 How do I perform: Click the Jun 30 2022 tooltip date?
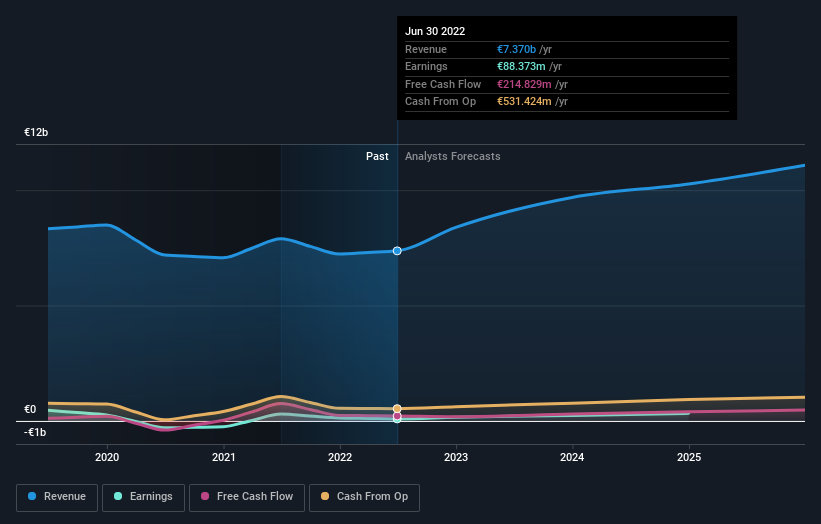click(x=435, y=31)
